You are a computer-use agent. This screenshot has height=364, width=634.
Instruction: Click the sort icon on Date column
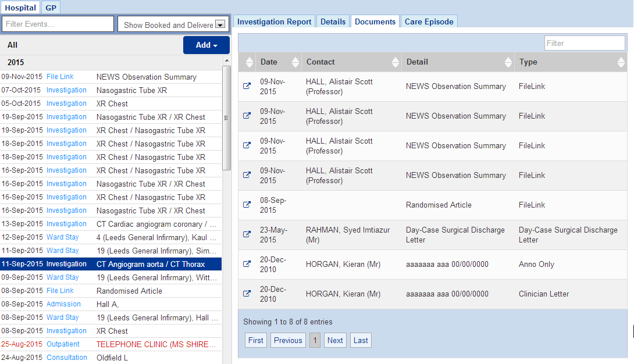coord(295,62)
